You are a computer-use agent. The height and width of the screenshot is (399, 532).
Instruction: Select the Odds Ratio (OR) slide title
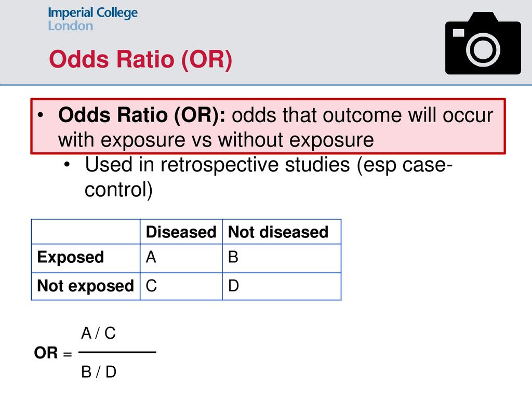tap(140, 59)
